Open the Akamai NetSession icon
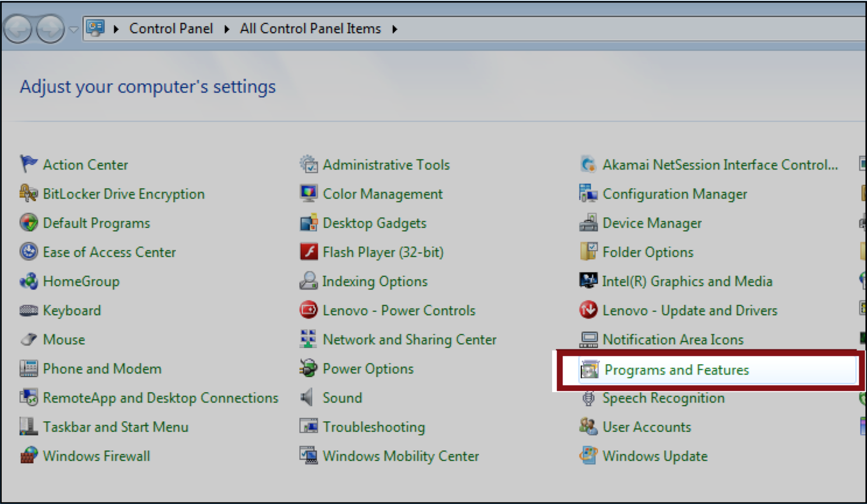This screenshot has width=867, height=504. point(588,164)
